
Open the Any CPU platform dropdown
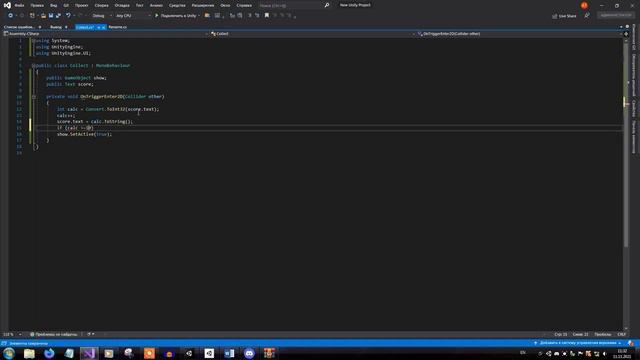coord(133,16)
